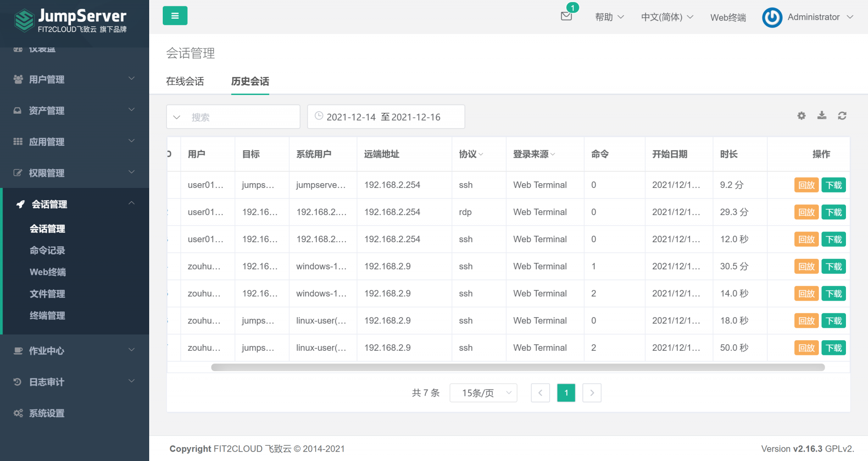This screenshot has height=461, width=868.
Task: Download the 18.0 秒 session
Action: click(x=834, y=321)
